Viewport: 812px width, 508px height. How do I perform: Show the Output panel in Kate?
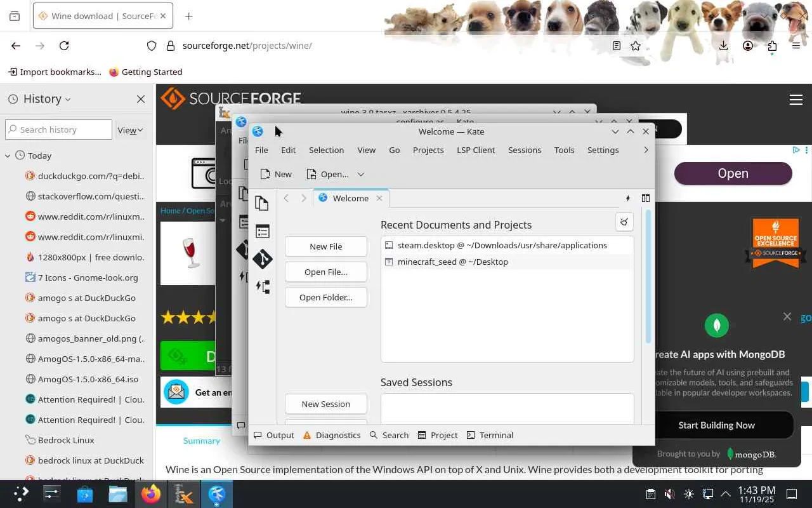click(274, 435)
